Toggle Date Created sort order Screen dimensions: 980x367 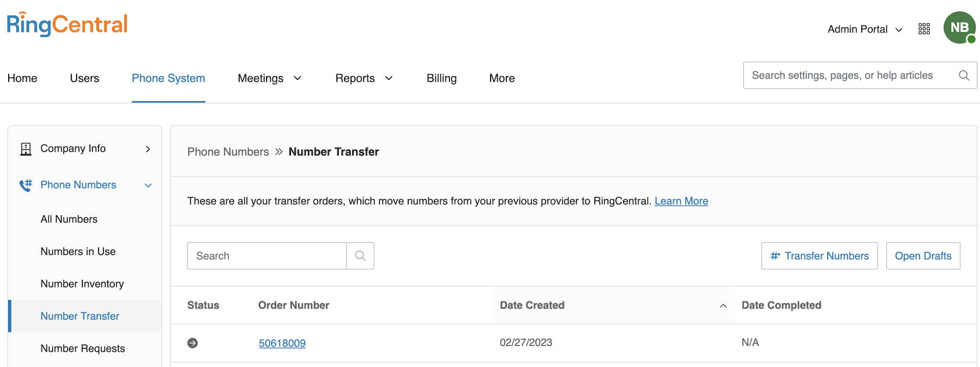pos(723,305)
